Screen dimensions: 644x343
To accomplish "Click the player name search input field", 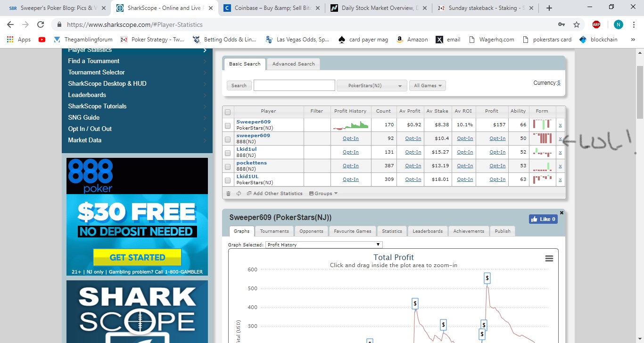I will tap(294, 85).
